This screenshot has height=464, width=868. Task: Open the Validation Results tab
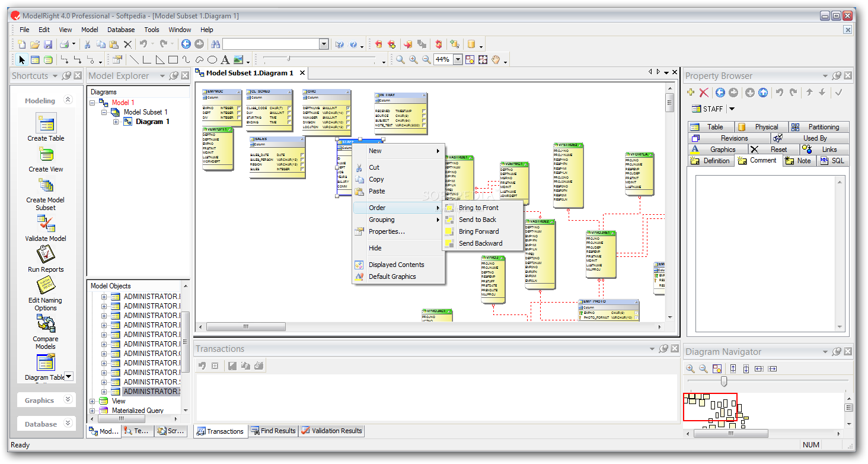pos(332,431)
